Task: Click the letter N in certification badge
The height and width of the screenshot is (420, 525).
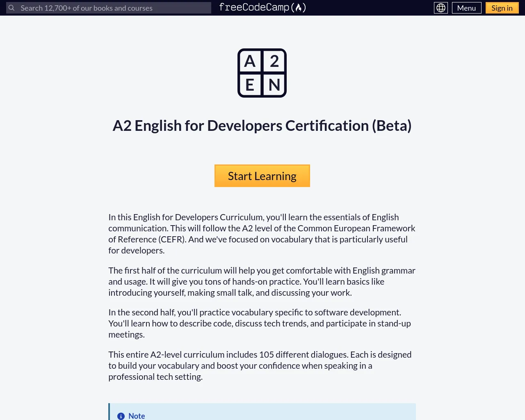Action: pyautogui.click(x=274, y=85)
